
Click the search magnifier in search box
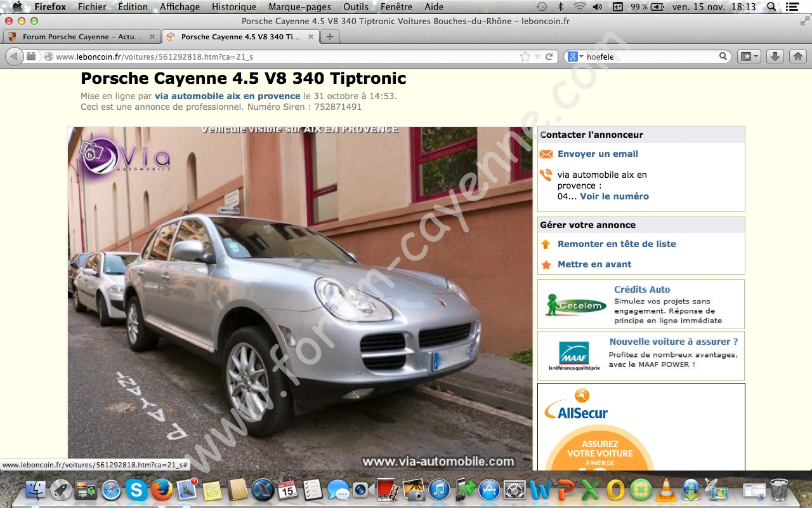[x=723, y=57]
